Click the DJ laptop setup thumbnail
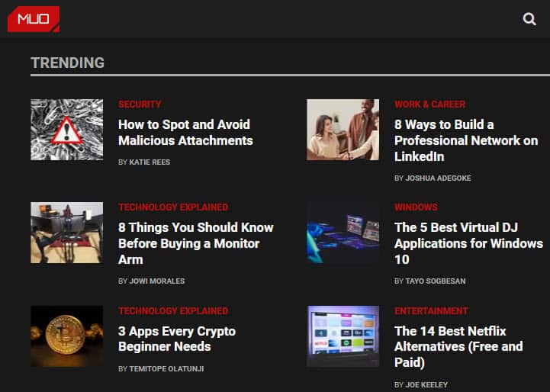 (x=343, y=233)
